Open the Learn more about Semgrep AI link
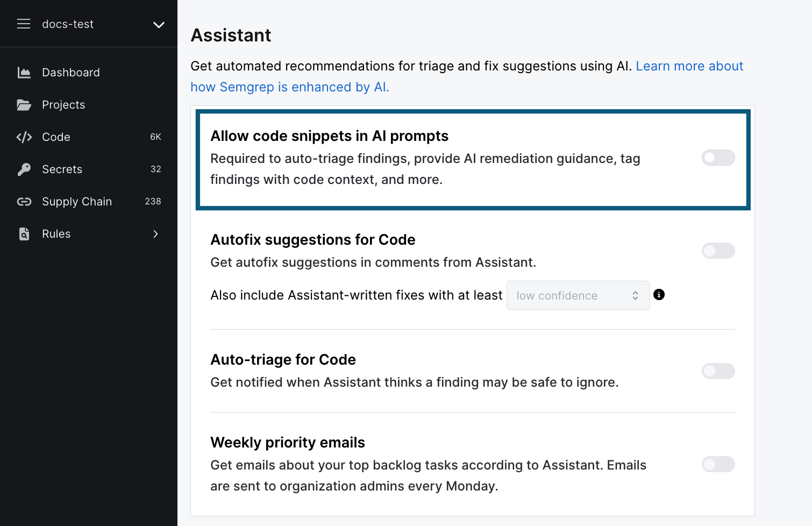 click(689, 66)
